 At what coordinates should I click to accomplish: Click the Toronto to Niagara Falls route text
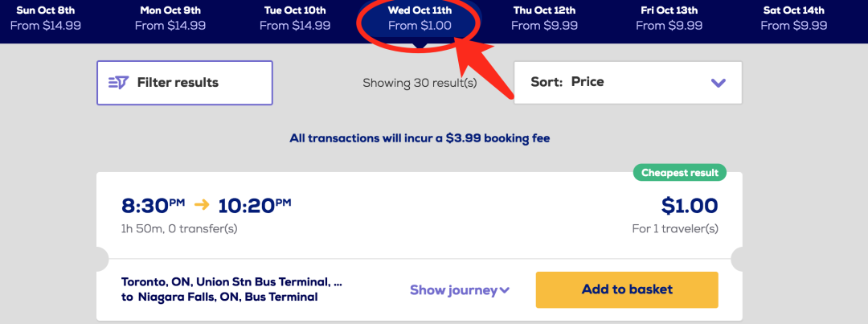231,289
